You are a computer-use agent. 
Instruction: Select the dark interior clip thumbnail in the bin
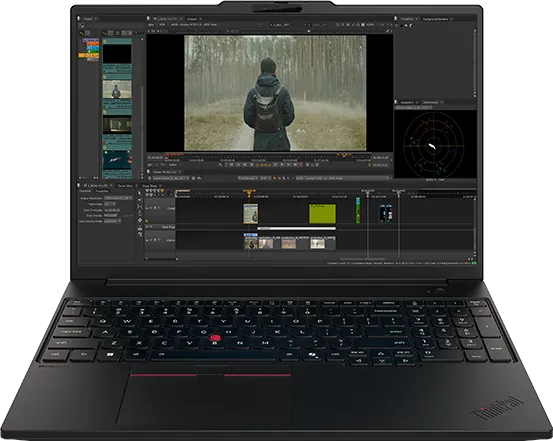click(117, 125)
